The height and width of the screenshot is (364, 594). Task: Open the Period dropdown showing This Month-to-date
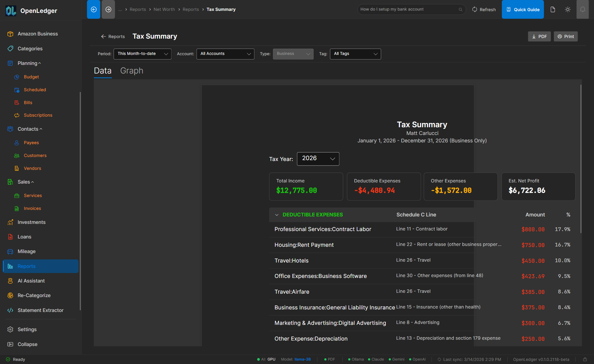tap(142, 54)
